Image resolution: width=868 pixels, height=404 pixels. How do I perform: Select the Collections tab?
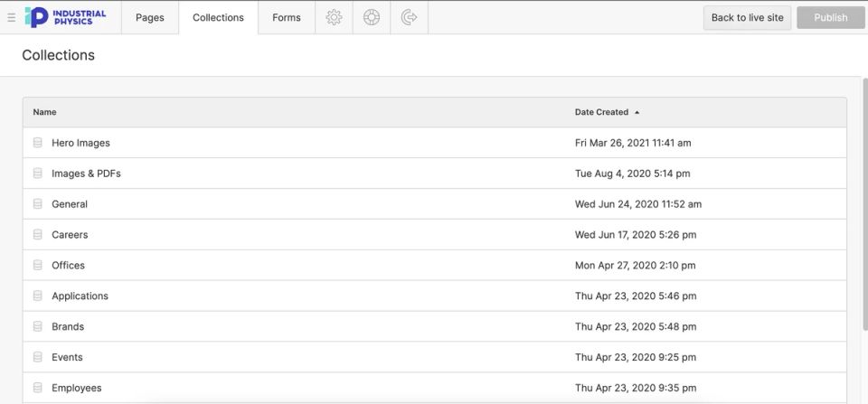[x=218, y=17]
